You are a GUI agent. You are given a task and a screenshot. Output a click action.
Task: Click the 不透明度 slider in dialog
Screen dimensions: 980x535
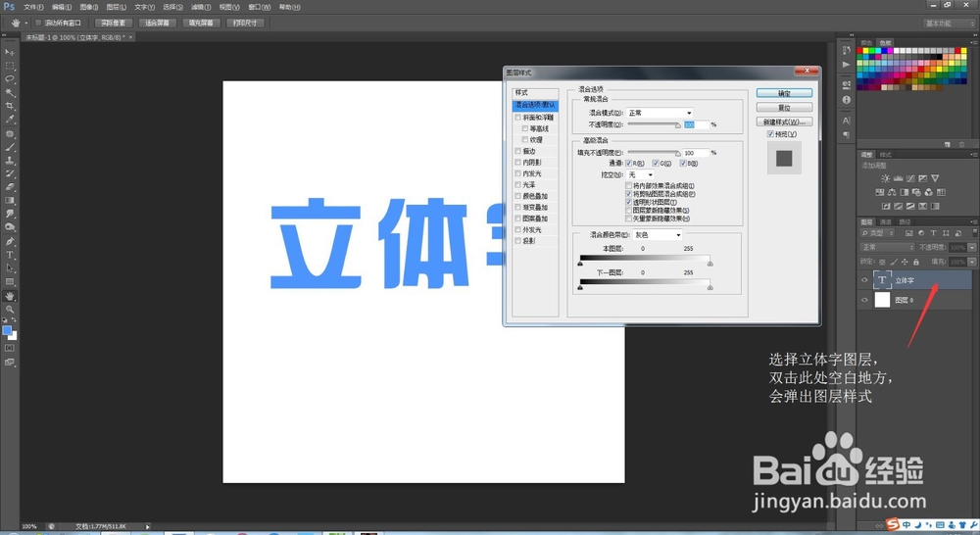[654, 125]
